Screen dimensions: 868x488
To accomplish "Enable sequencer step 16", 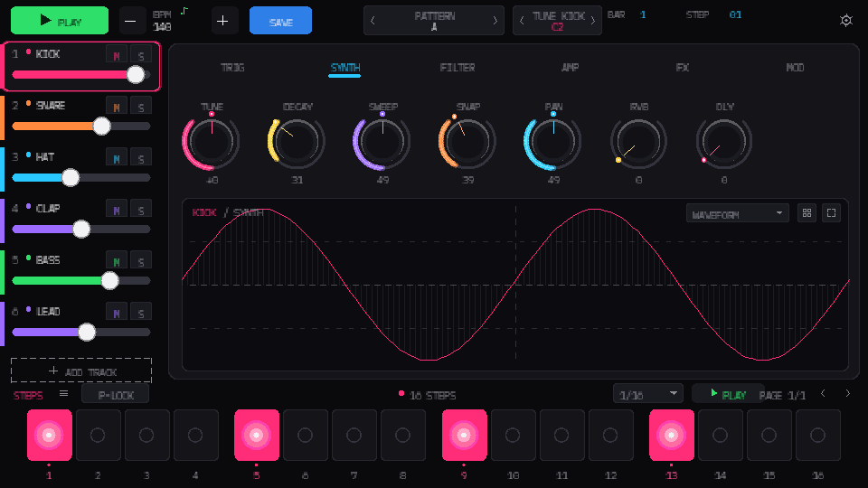I will [818, 436].
